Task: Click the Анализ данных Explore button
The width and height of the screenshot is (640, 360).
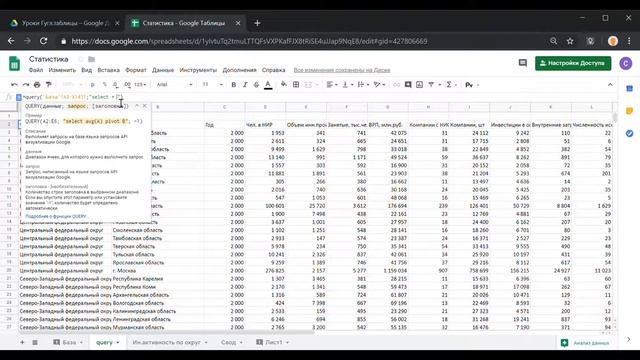Action: pyautogui.click(x=585, y=343)
